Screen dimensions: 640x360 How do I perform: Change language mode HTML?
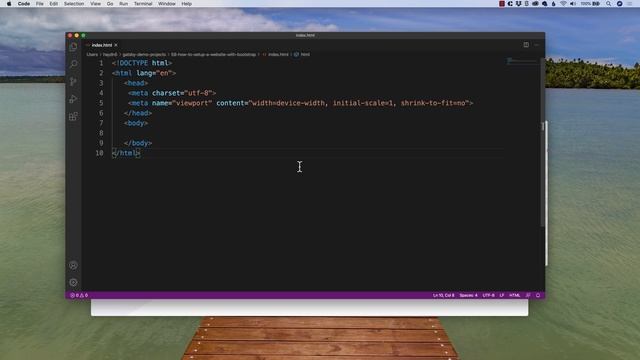tap(515, 295)
